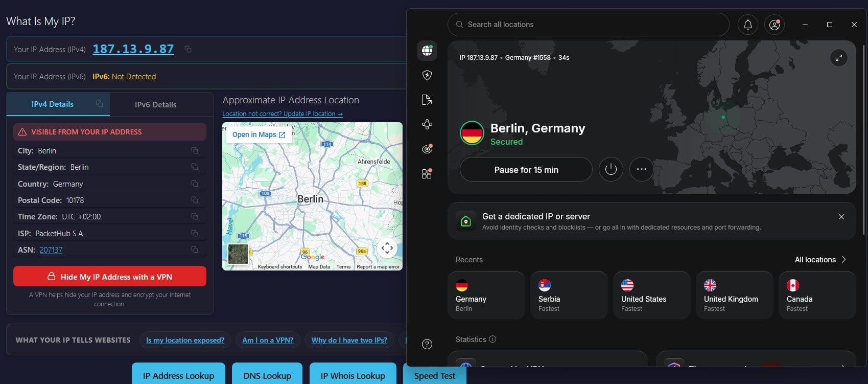Open Threat Protection shield icon in sidebar
Viewport: 868px width, 384px height.
(x=427, y=75)
